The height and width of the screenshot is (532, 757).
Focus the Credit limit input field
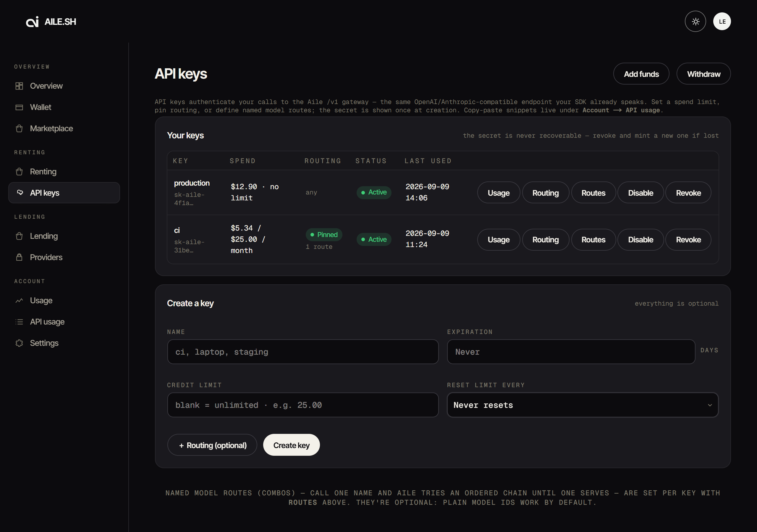pos(303,405)
